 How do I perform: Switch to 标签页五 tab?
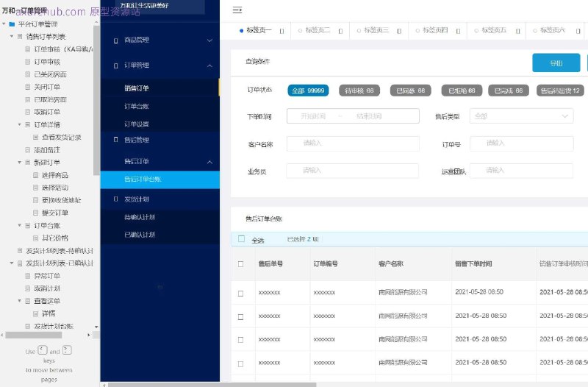tap(494, 30)
